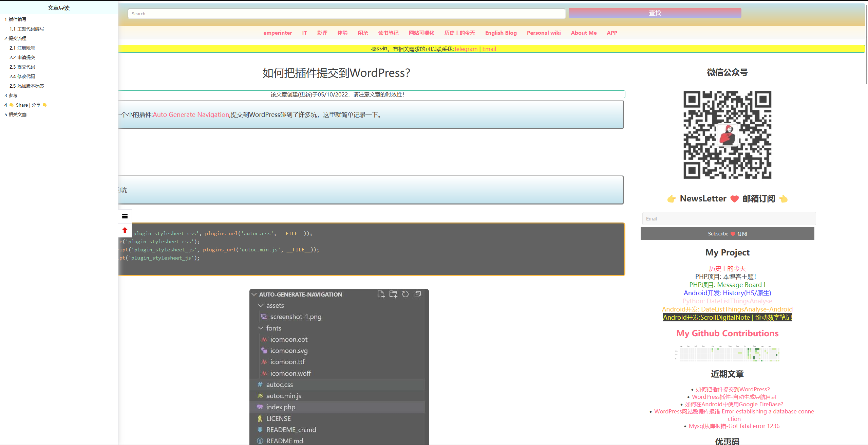Viewport: 868px width, 445px height.
Task: Open the 读书笔记 menu item
Action: [388, 33]
